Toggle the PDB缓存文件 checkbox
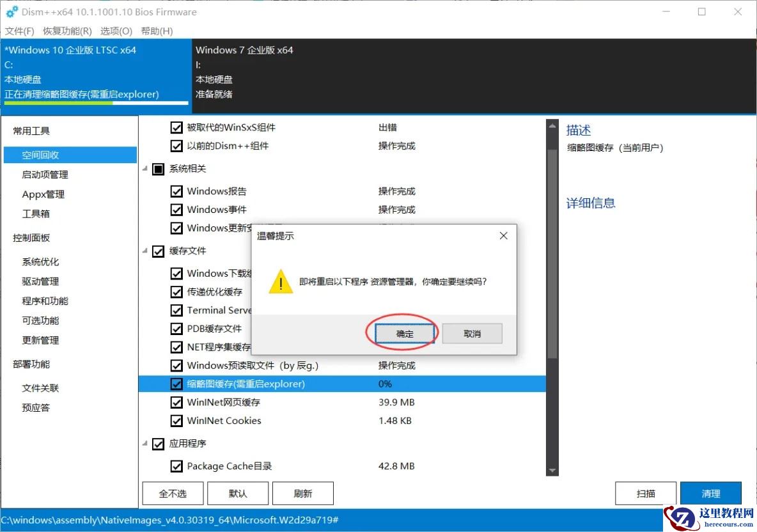Viewport: 757px width, 532px height. click(x=177, y=329)
